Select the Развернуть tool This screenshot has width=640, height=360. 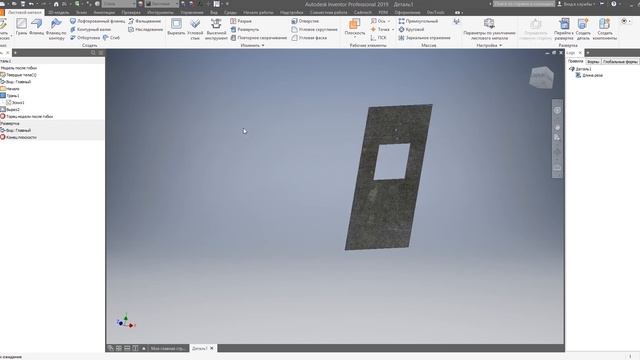tap(244, 29)
